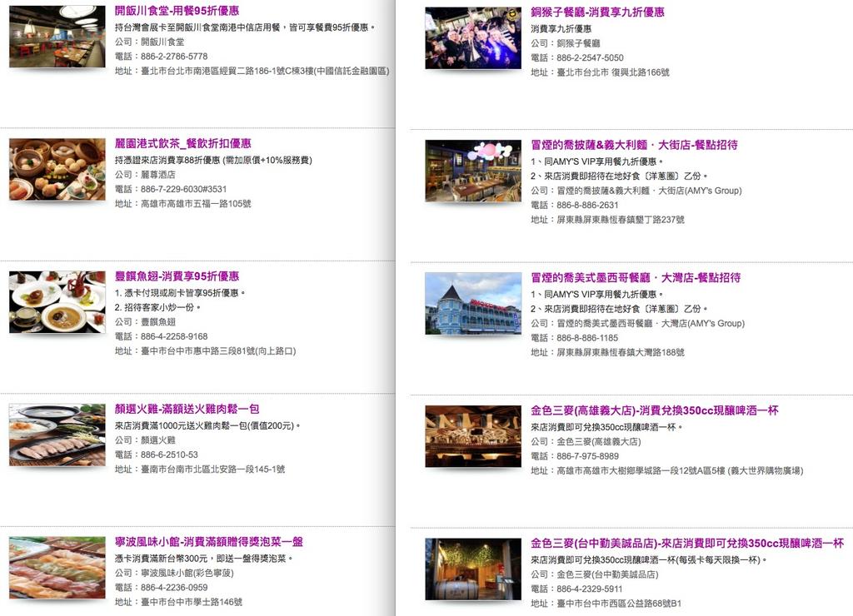This screenshot has width=853, height=616.
Task: Click address 臺北市台北市 復興北路166號
Action: point(613,72)
